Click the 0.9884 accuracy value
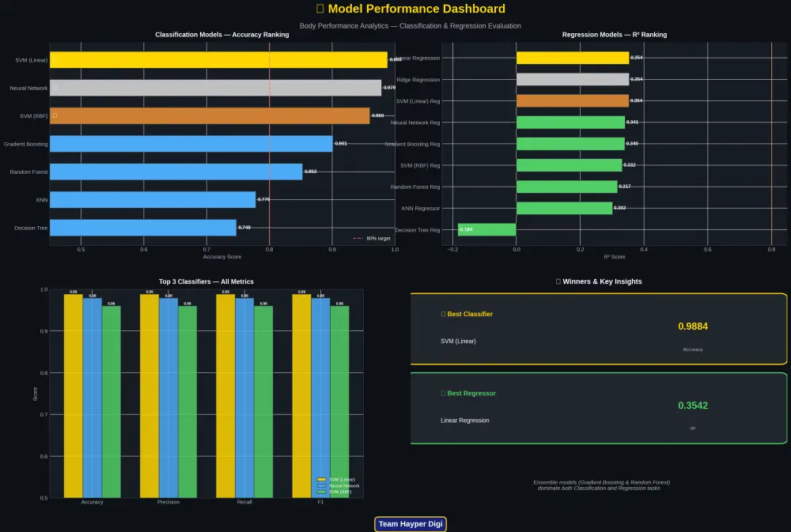Viewport: 791px width, 532px height. pos(693,326)
